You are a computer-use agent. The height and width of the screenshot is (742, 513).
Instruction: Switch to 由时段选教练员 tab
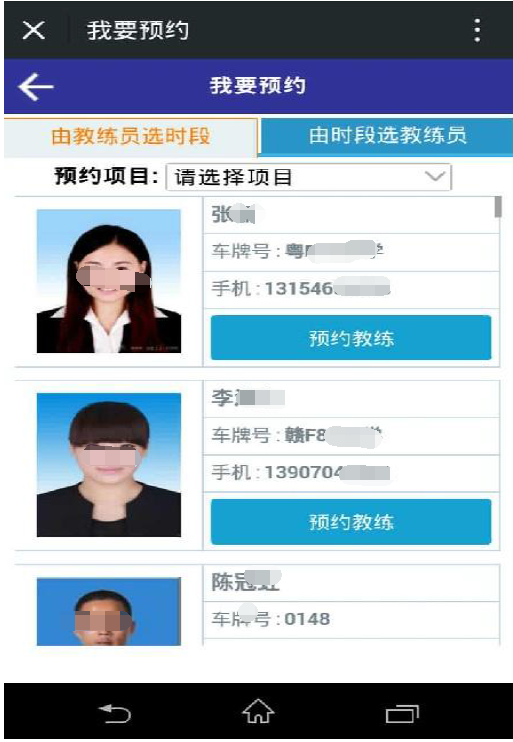click(387, 136)
